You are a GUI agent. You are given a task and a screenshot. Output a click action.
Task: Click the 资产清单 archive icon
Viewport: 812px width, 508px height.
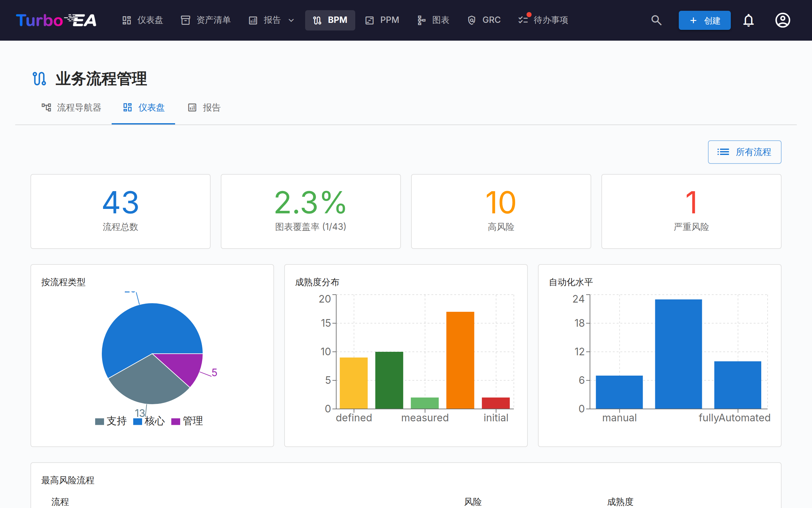click(x=186, y=20)
